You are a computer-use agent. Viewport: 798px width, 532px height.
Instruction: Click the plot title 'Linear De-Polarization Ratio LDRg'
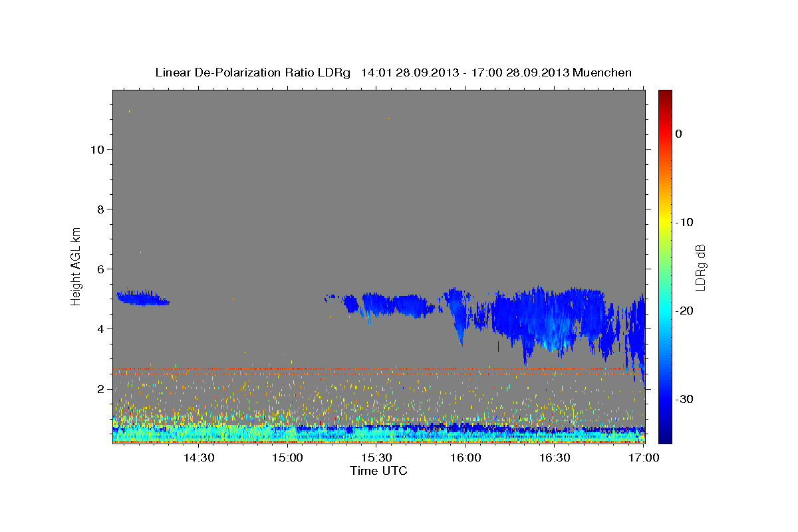click(x=253, y=72)
